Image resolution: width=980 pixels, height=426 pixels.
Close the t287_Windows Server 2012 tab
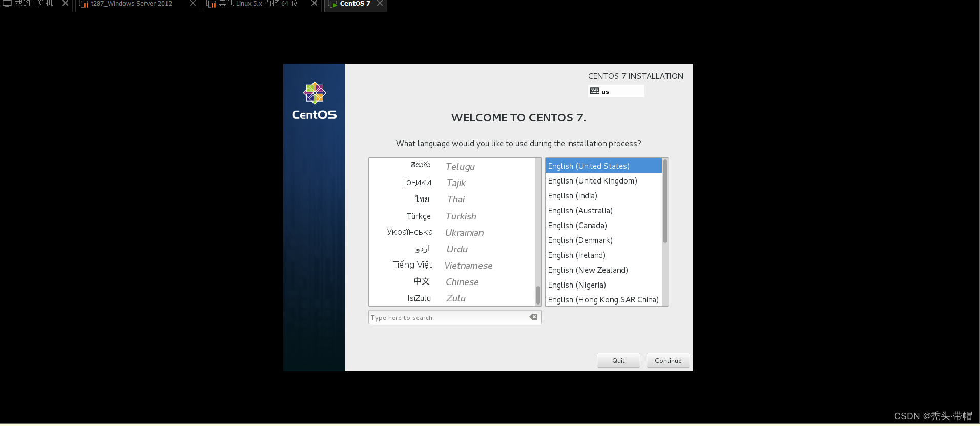193,3
